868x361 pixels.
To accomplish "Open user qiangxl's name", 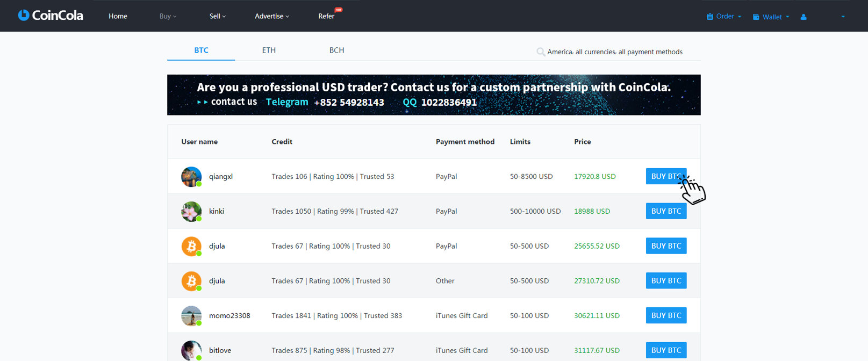I will coord(221,177).
